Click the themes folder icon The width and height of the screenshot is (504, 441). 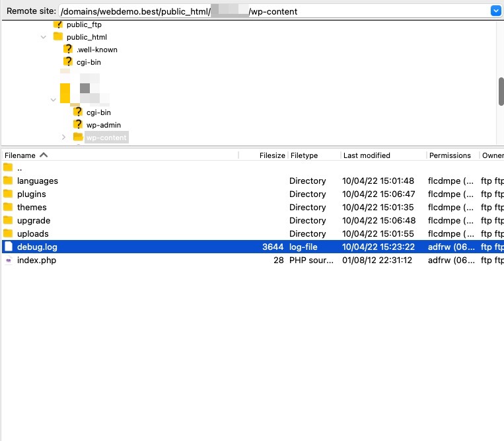[8, 206]
